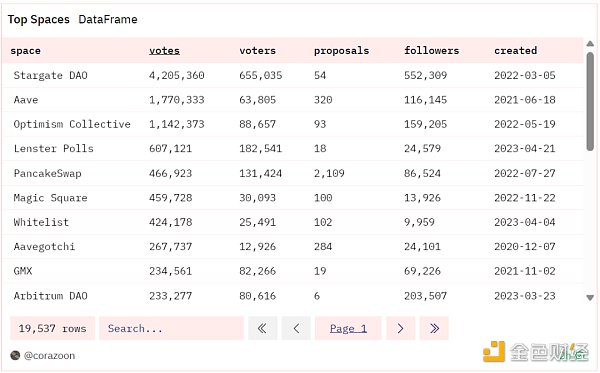
Task: Go to first page double-chevron icon
Action: [x=262, y=328]
